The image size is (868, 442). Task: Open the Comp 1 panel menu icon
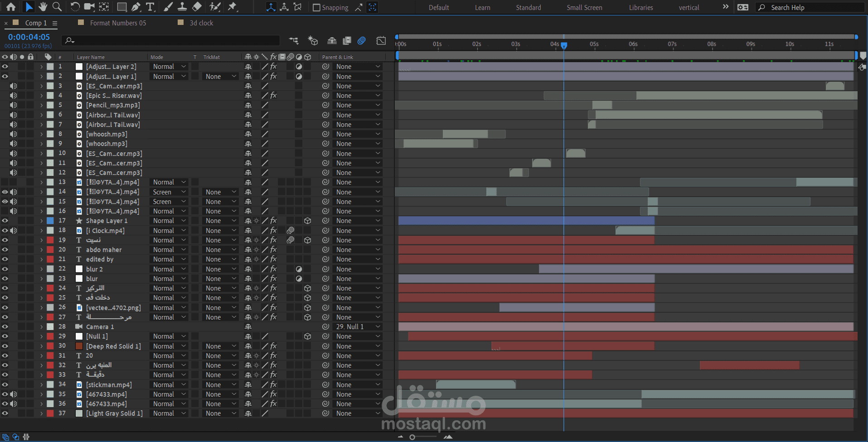pos(55,23)
